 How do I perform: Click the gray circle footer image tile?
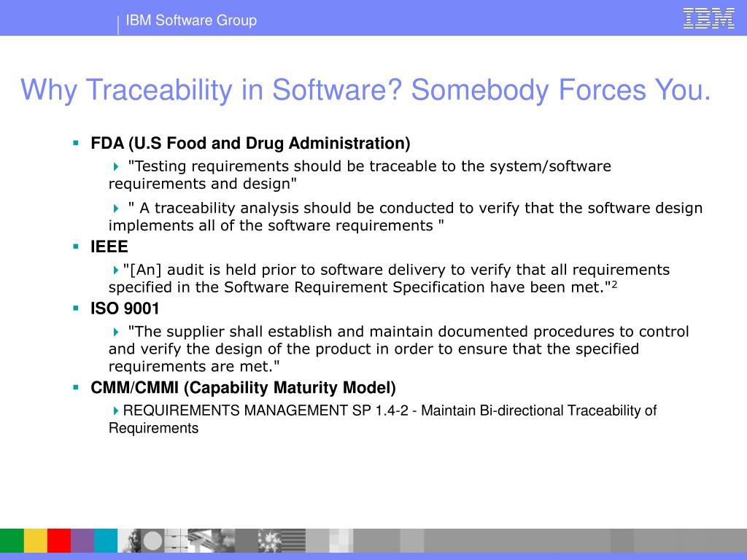(153, 540)
